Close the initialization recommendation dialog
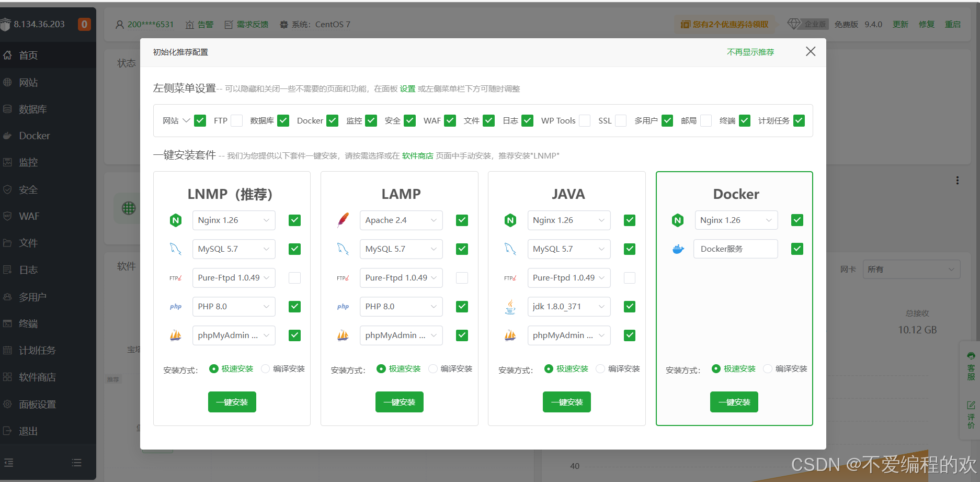Viewport: 980px width, 482px height. pyautogui.click(x=811, y=51)
